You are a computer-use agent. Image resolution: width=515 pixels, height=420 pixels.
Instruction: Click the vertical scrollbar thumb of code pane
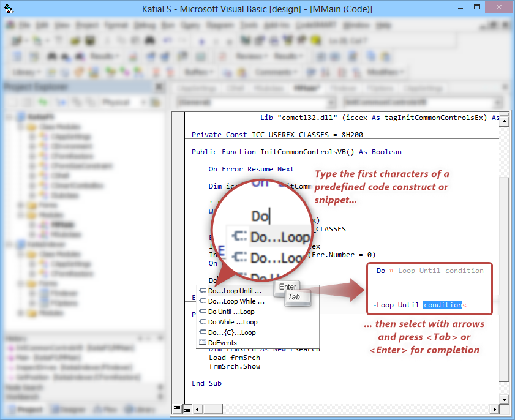point(504,279)
